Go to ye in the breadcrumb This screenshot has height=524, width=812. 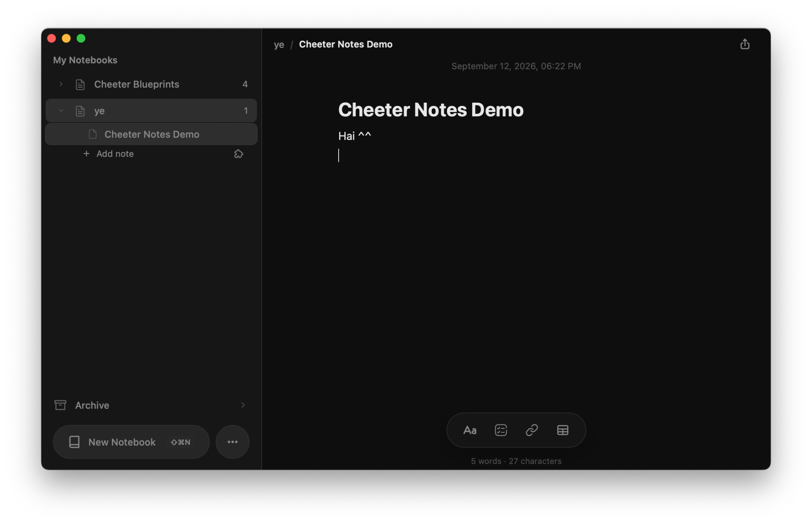click(279, 44)
